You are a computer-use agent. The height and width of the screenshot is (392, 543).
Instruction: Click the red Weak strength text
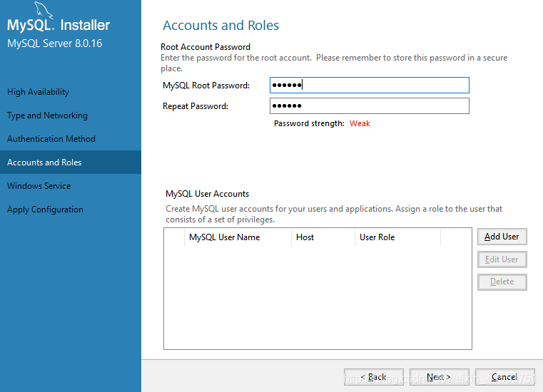(360, 123)
